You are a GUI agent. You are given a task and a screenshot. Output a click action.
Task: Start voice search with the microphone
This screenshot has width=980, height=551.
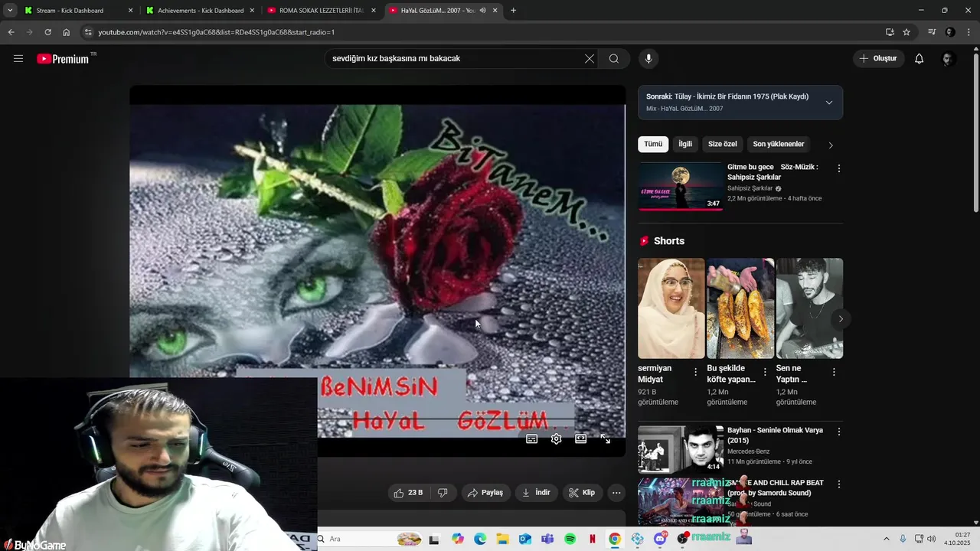648,58
